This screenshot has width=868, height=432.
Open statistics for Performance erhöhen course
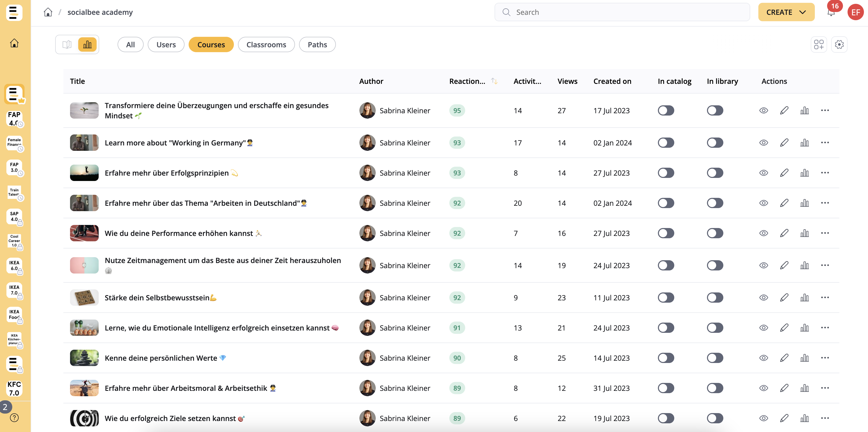(x=804, y=233)
